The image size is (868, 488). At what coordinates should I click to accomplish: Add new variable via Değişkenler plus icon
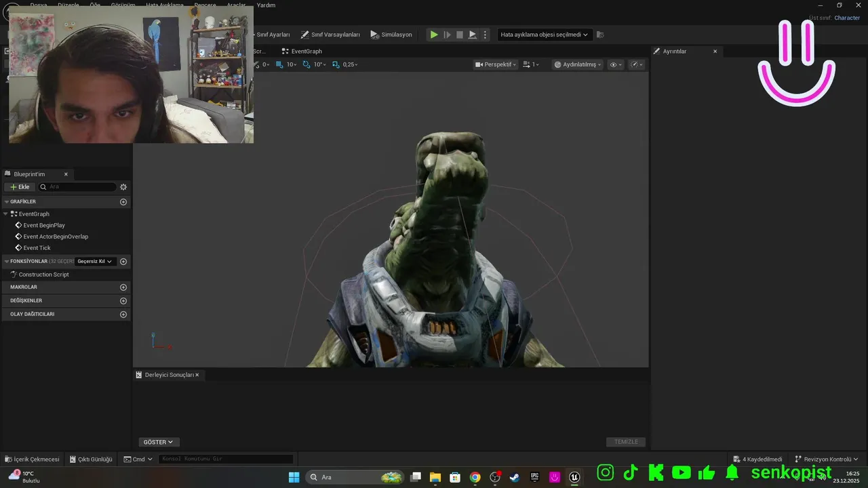point(123,301)
